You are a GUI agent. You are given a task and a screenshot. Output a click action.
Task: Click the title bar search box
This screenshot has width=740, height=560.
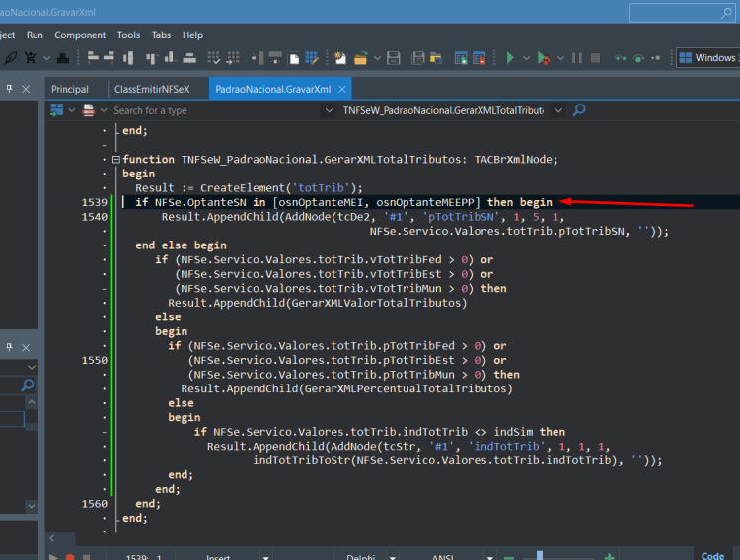click(x=682, y=13)
